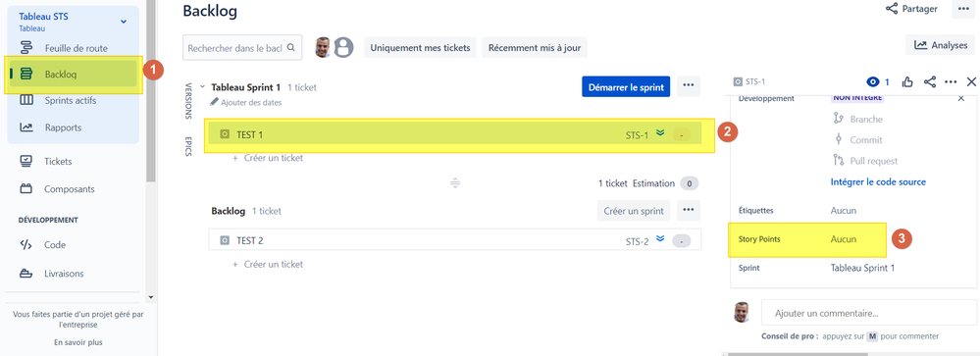Filter by unassigned grey avatar
The width and height of the screenshot is (980, 356).
(x=343, y=47)
